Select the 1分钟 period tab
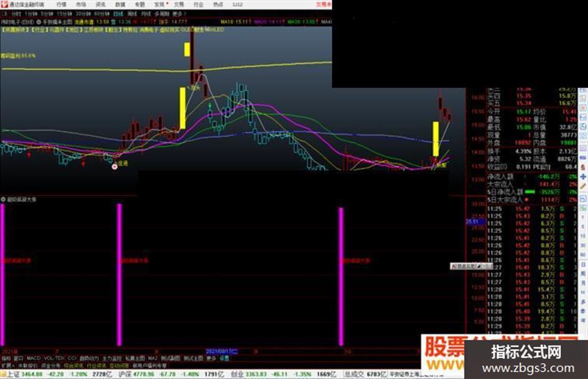 pos(30,14)
